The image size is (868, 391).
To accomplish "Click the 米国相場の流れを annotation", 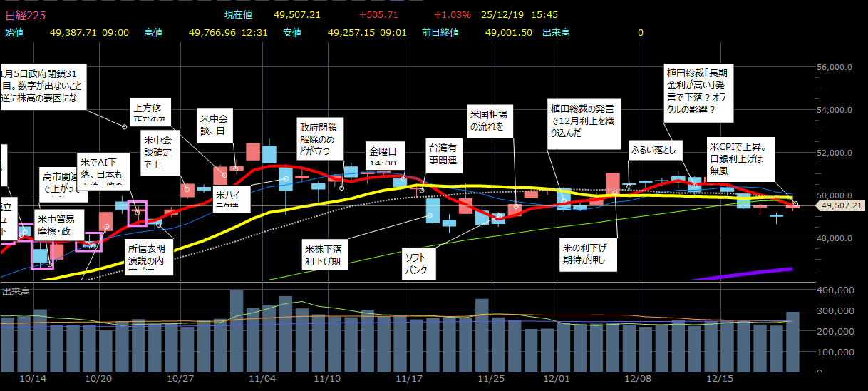I will click(492, 120).
